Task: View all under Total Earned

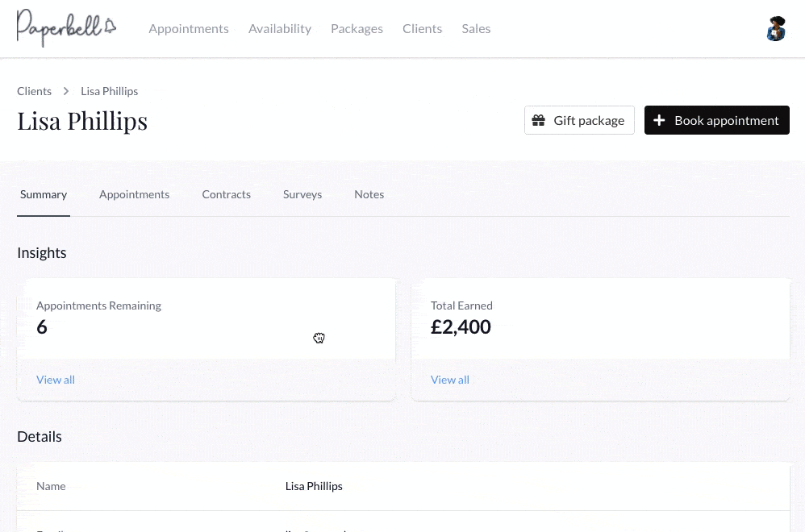Action: tap(450, 380)
